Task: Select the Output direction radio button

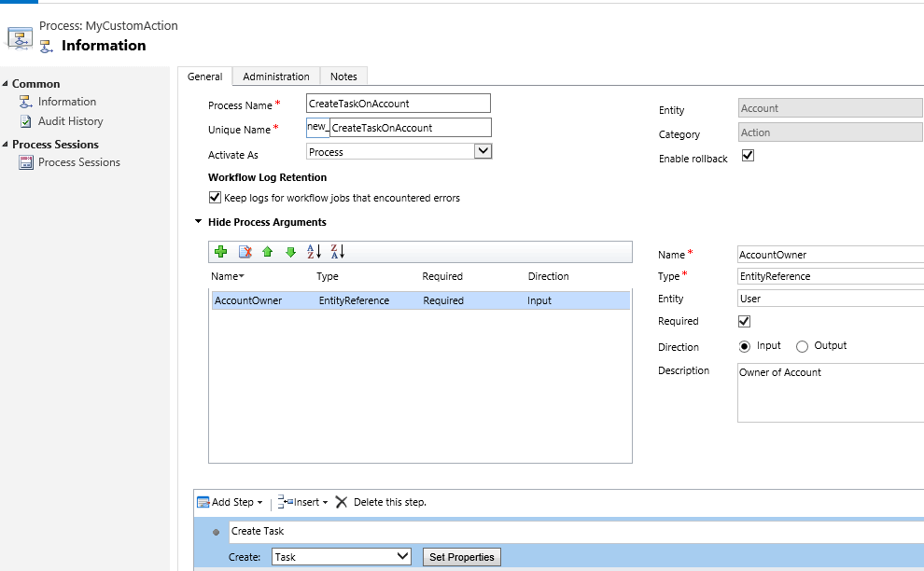Action: (x=802, y=346)
